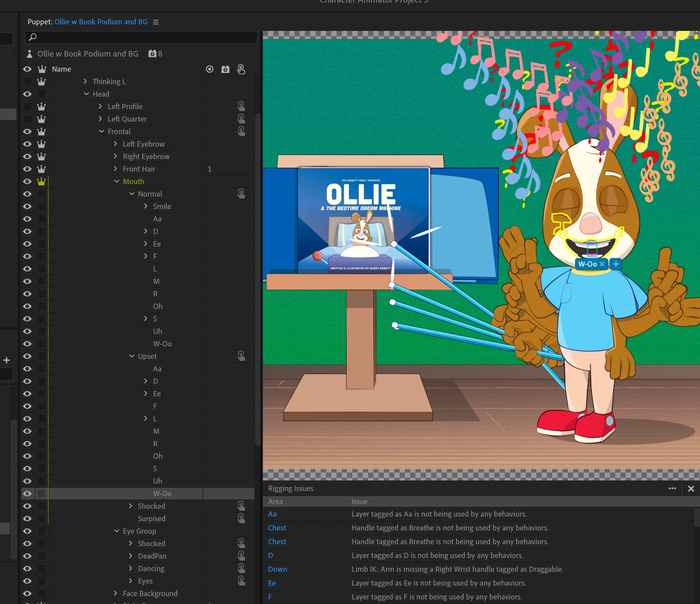Select the Oh layer under Normal

(158, 306)
